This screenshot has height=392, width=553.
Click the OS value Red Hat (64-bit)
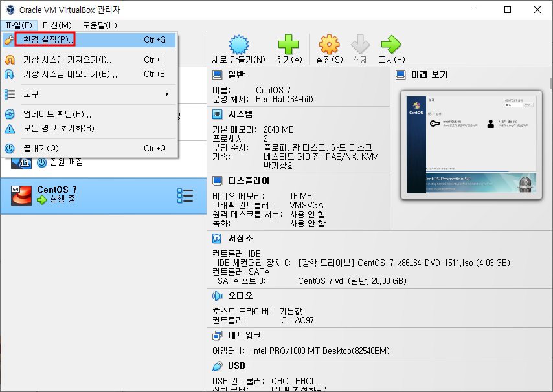click(284, 100)
